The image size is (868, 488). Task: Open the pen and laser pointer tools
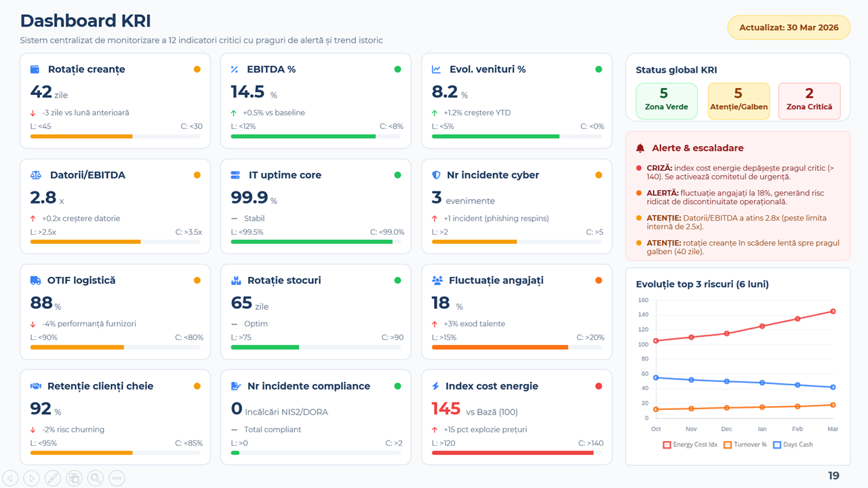point(53,478)
